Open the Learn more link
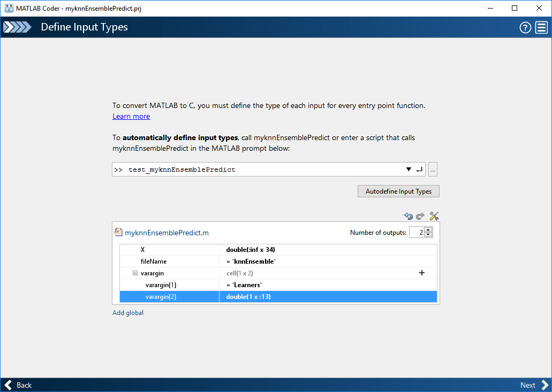This screenshot has width=552, height=392. (x=131, y=117)
